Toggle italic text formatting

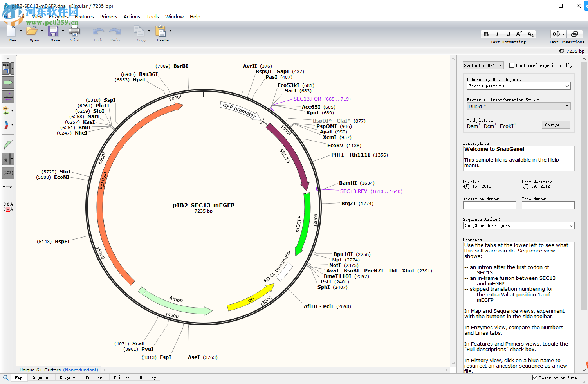tap(497, 34)
